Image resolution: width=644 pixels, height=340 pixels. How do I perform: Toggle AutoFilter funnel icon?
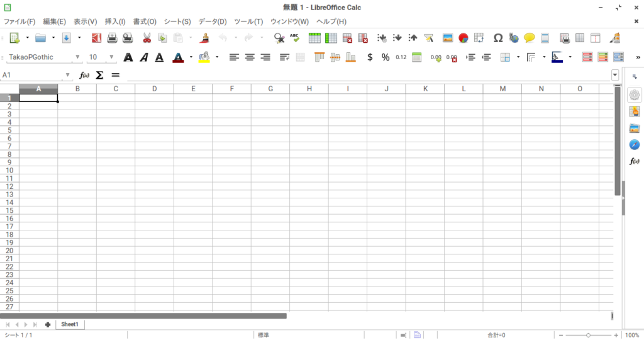[x=429, y=38]
